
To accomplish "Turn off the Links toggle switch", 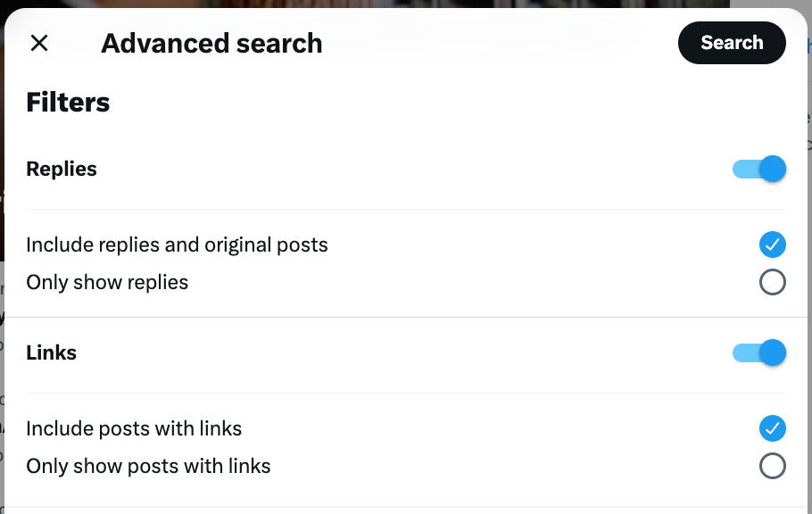I will (x=758, y=352).
